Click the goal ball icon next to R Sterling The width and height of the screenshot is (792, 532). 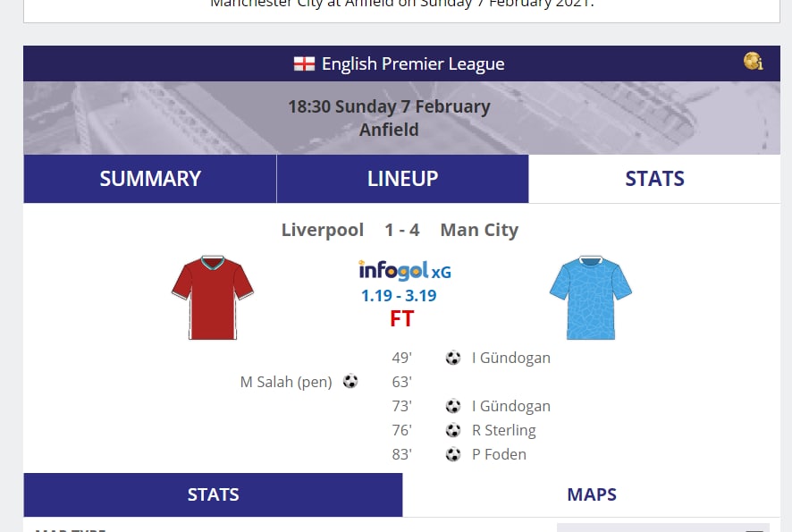(x=453, y=430)
